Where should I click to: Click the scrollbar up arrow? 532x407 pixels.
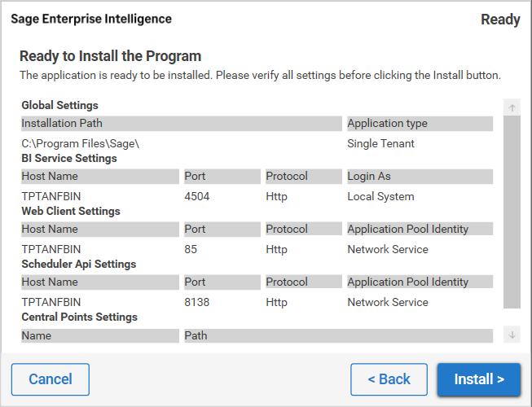pos(512,107)
